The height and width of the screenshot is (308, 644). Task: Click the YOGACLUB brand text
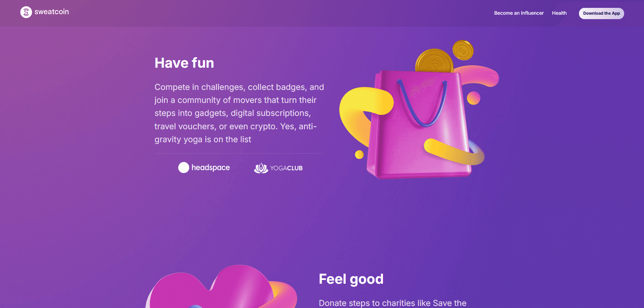click(286, 168)
